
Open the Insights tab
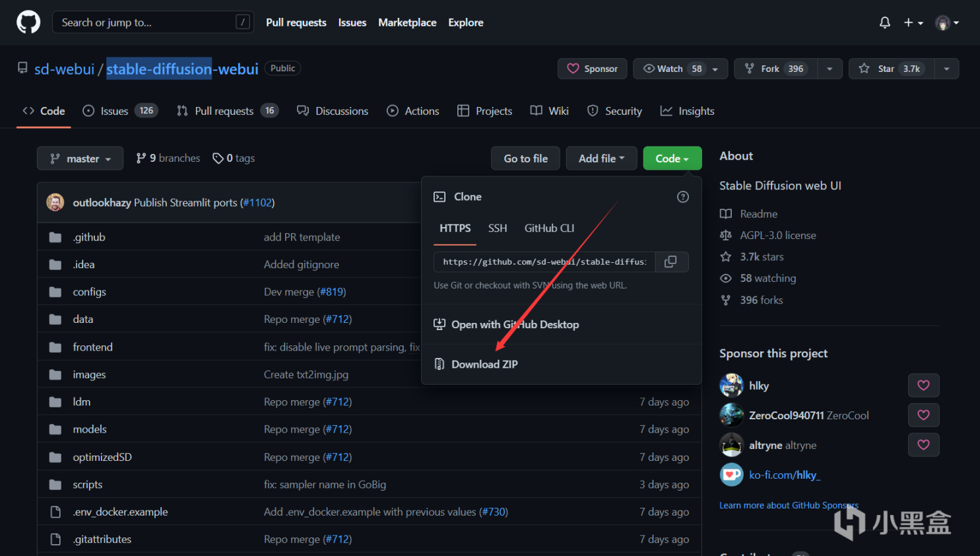coord(688,111)
